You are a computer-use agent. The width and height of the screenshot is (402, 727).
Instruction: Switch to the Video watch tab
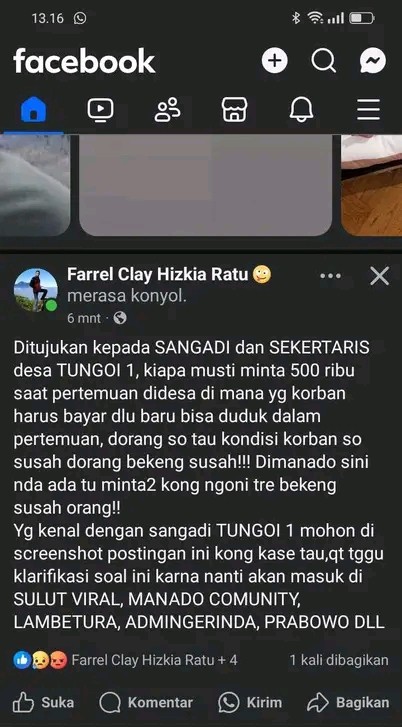(101, 110)
